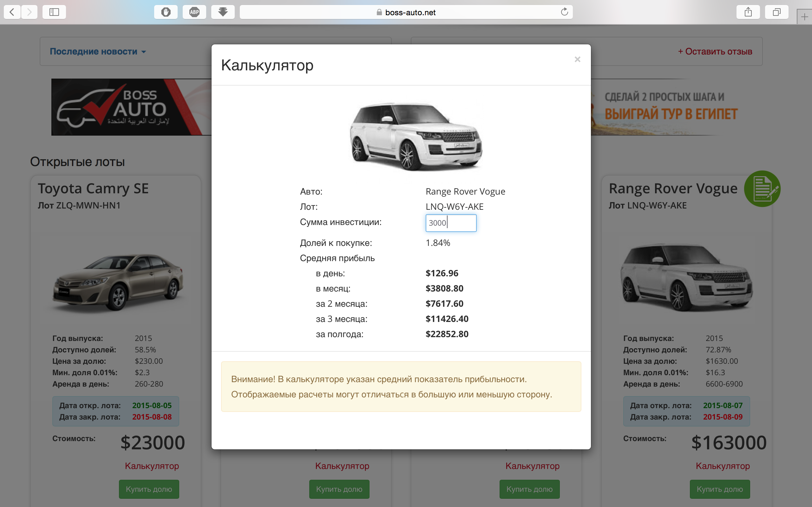Click the download arrow extension icon

[223, 12]
